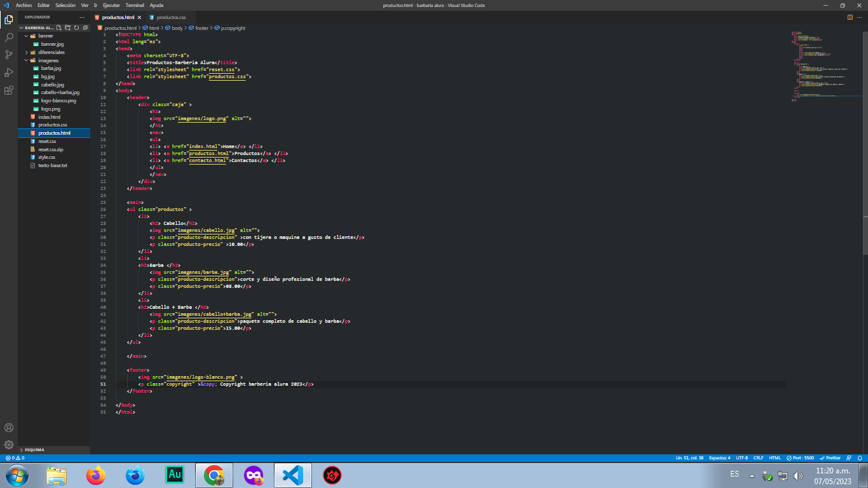Image resolution: width=868 pixels, height=488 pixels.
Task: Refresh the explorer file tree
Action: 76,28
